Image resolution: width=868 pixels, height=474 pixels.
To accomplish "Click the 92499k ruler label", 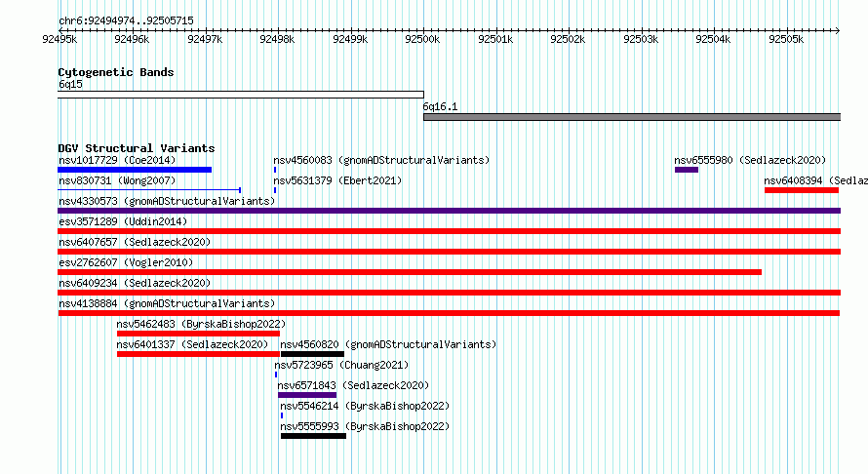I will pos(350,39).
